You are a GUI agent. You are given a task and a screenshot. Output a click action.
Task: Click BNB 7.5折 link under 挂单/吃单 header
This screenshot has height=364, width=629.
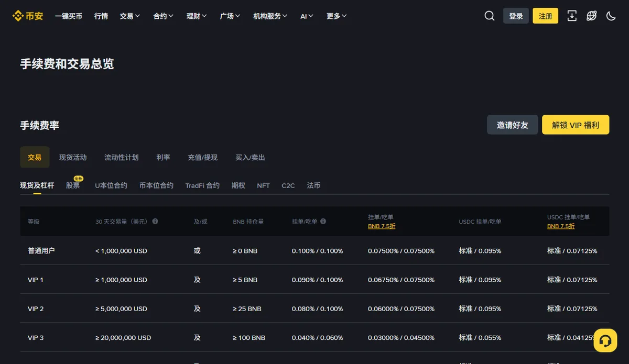[382, 226]
